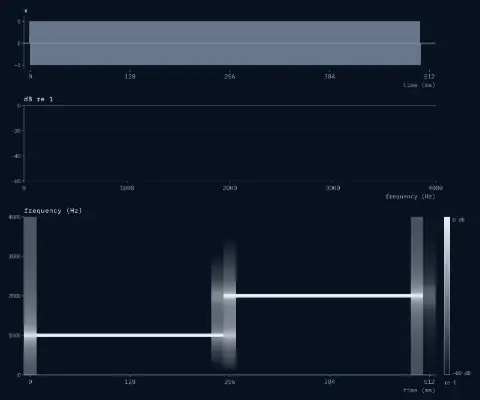This screenshot has height=400, width=480.
Task: Click the 128 tick on waveform time axis
Action: (x=130, y=76)
